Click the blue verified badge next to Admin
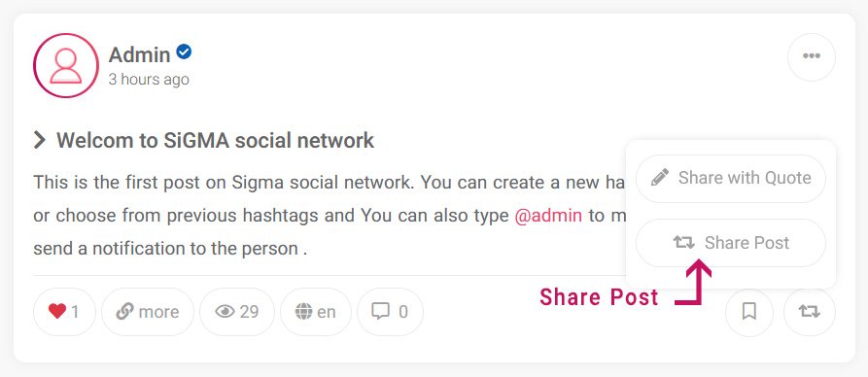 coord(184,52)
